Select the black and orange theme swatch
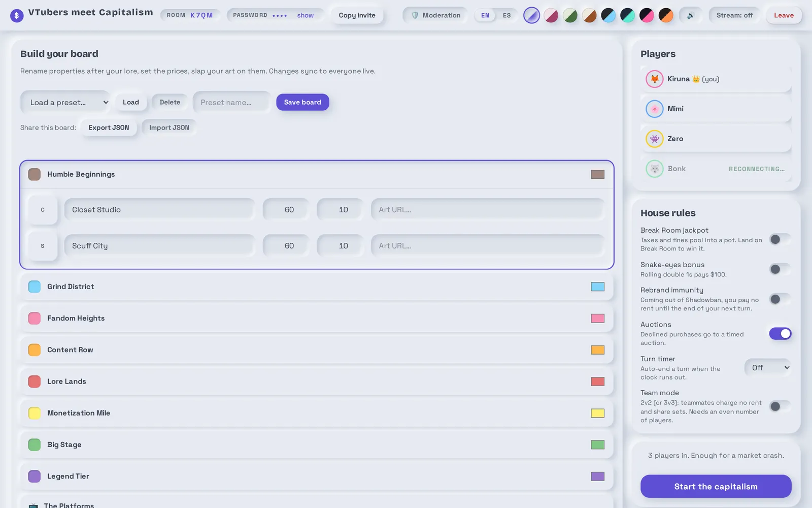Image resolution: width=812 pixels, height=508 pixels. (x=666, y=15)
